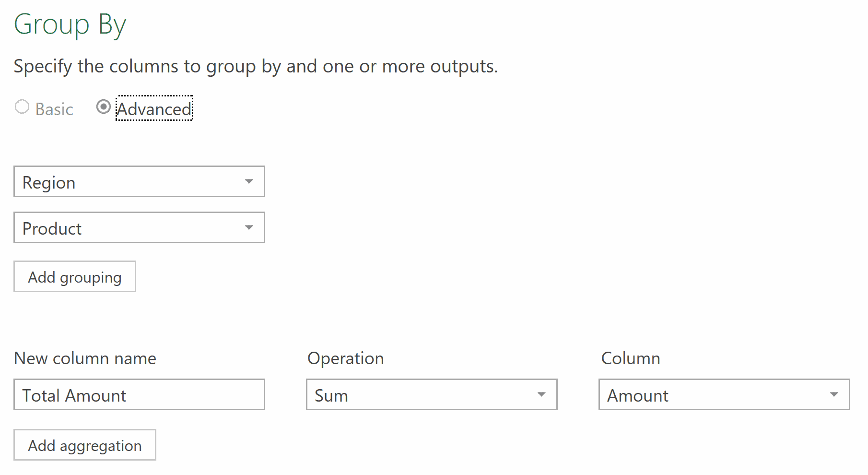Click the Group By dialog title
The width and height of the screenshot is (868, 475).
click(x=70, y=24)
